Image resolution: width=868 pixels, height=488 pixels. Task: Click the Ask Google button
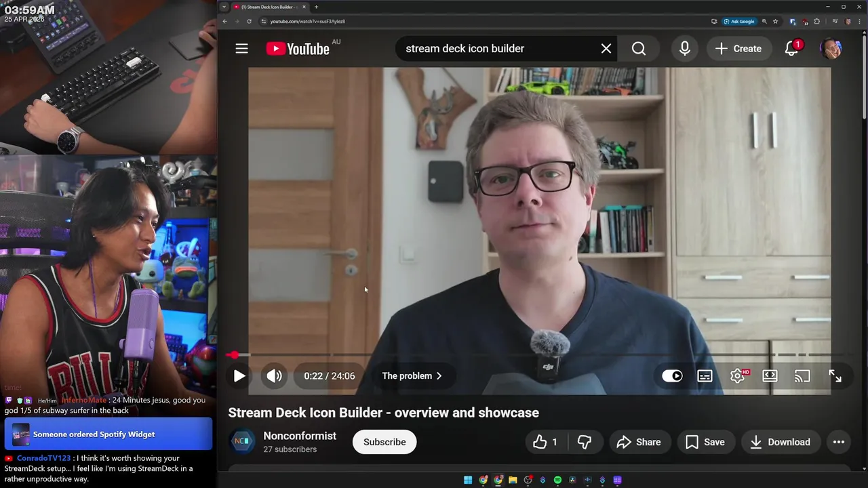click(x=739, y=21)
